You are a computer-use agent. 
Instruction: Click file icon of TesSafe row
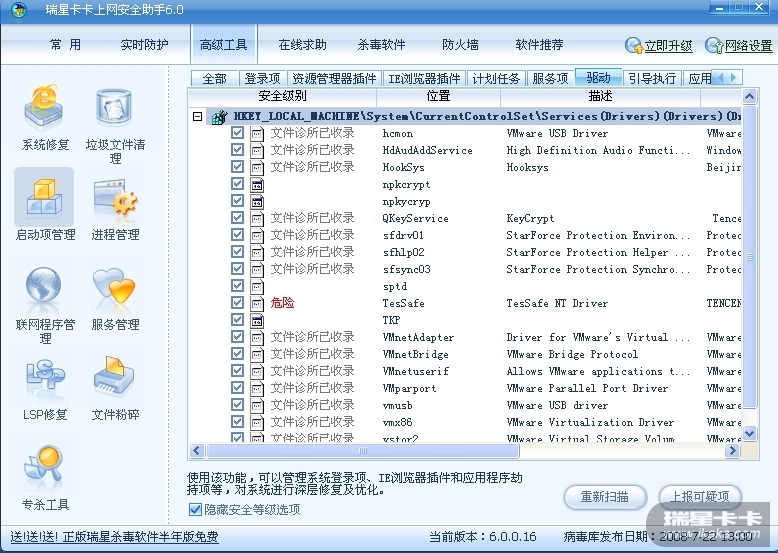[x=257, y=303]
